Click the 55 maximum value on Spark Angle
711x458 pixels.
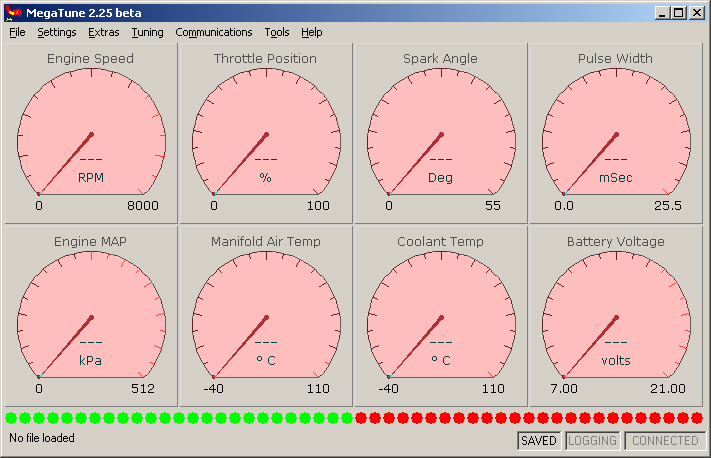point(493,206)
